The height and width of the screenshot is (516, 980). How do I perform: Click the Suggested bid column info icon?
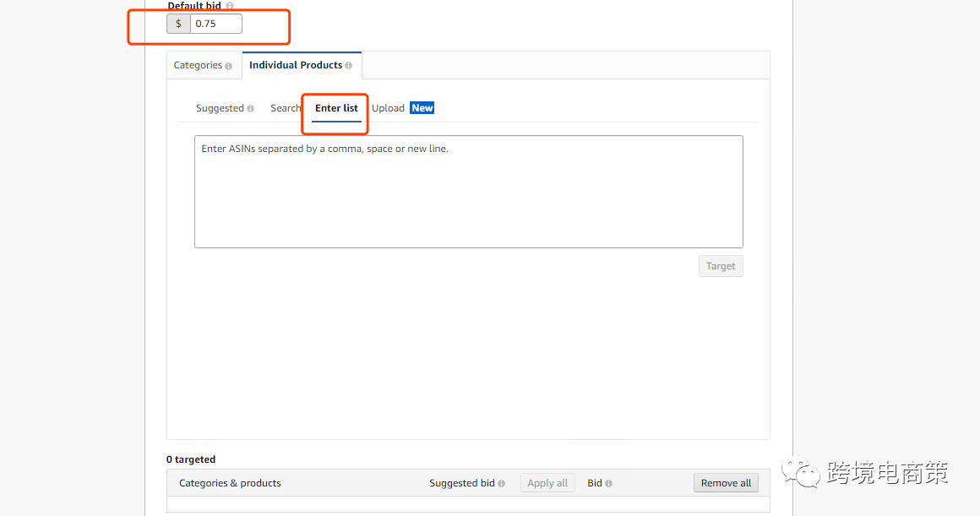click(502, 484)
